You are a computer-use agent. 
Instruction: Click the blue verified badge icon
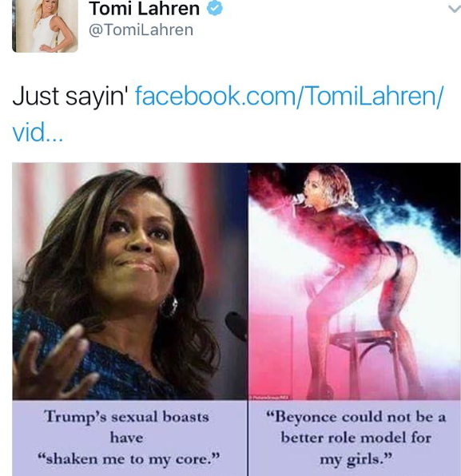[215, 8]
